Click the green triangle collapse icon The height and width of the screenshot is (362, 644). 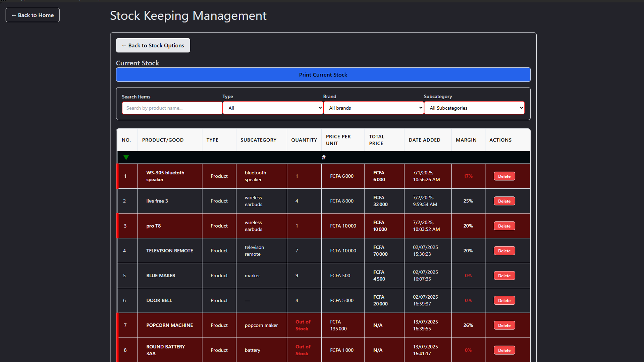pos(126,158)
